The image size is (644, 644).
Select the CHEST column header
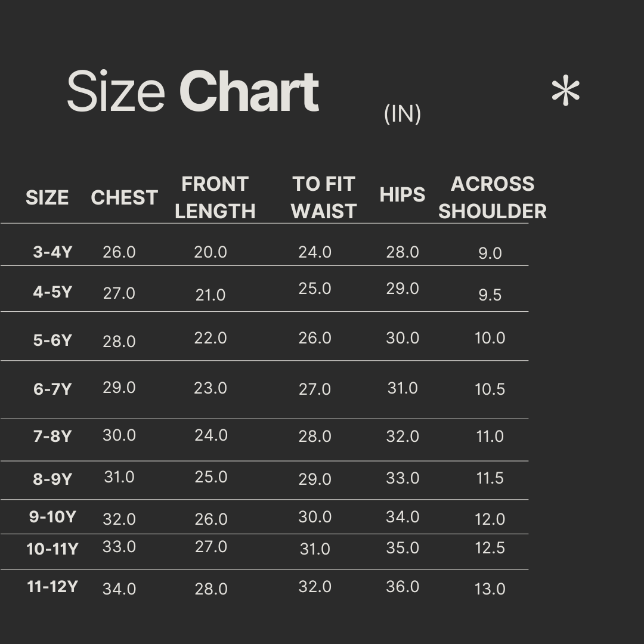[x=124, y=198]
